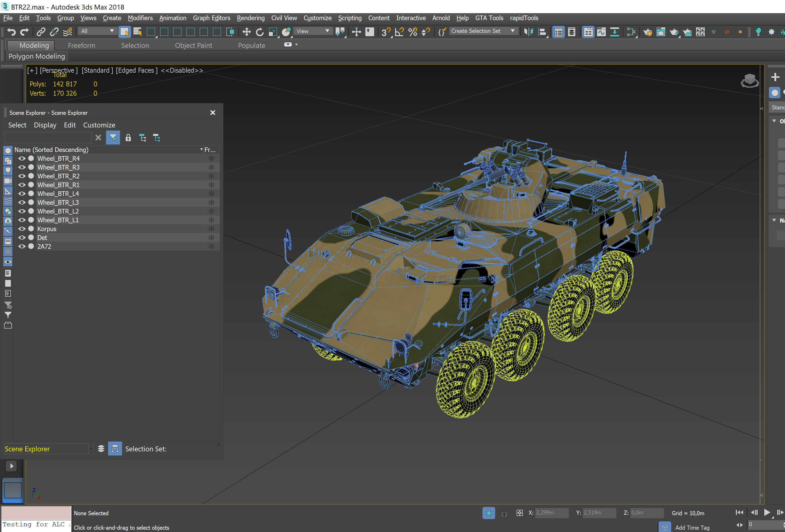Click the Isolate Selection toggle icon
Screen dimensions: 785x532
[488, 513]
